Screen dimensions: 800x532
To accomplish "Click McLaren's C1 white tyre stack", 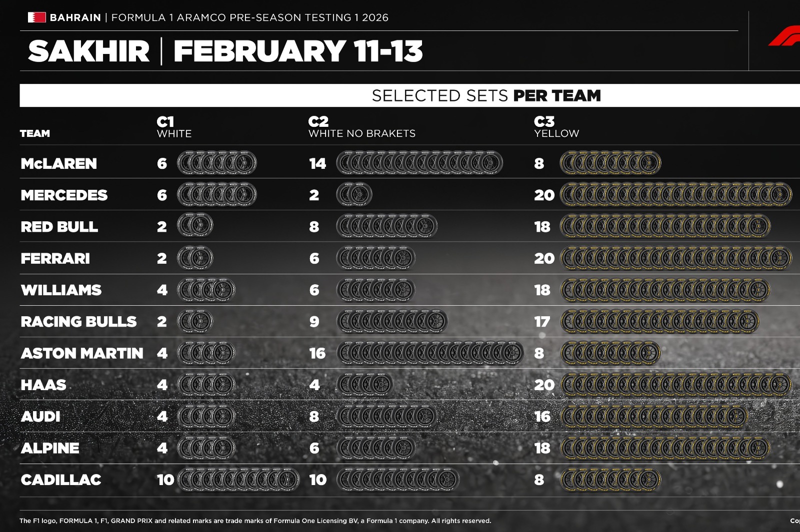I will [x=217, y=163].
